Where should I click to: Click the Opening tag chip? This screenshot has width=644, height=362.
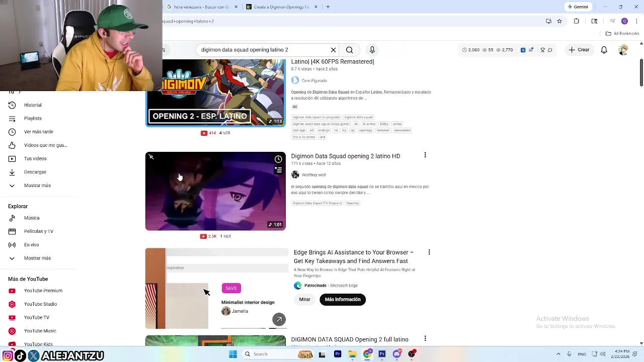352,203
